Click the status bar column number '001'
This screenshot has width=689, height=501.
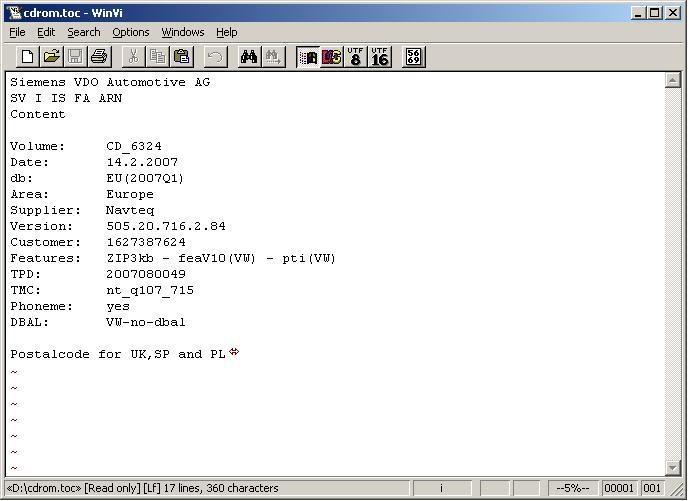pyautogui.click(x=652, y=488)
